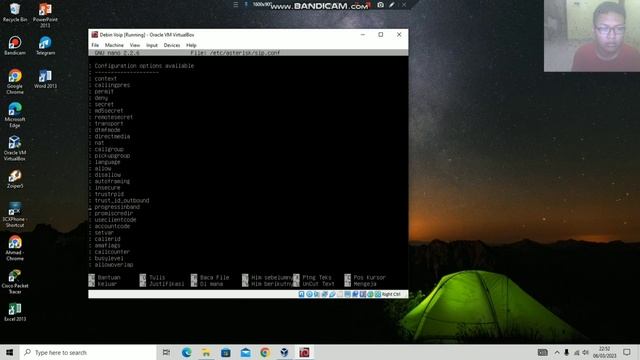The image size is (640, 360).
Task: Click the volume speaker tray icon
Action: coord(585,352)
